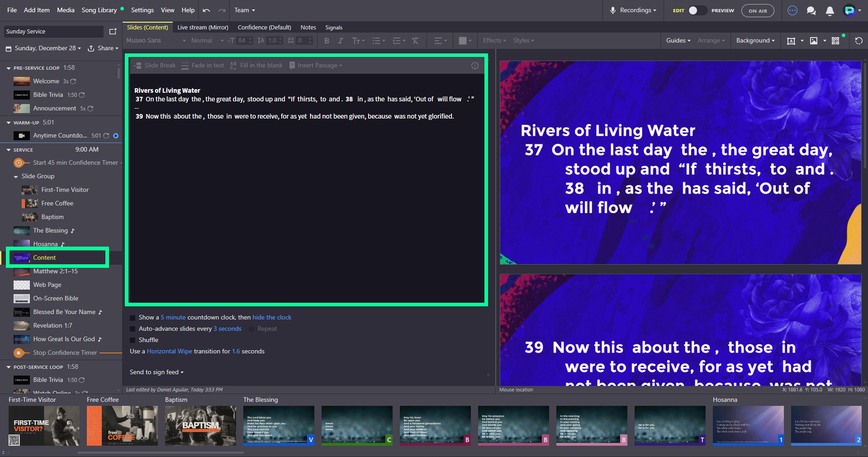Click the hide the clock link
This screenshot has width=868, height=457.
pos(272,318)
